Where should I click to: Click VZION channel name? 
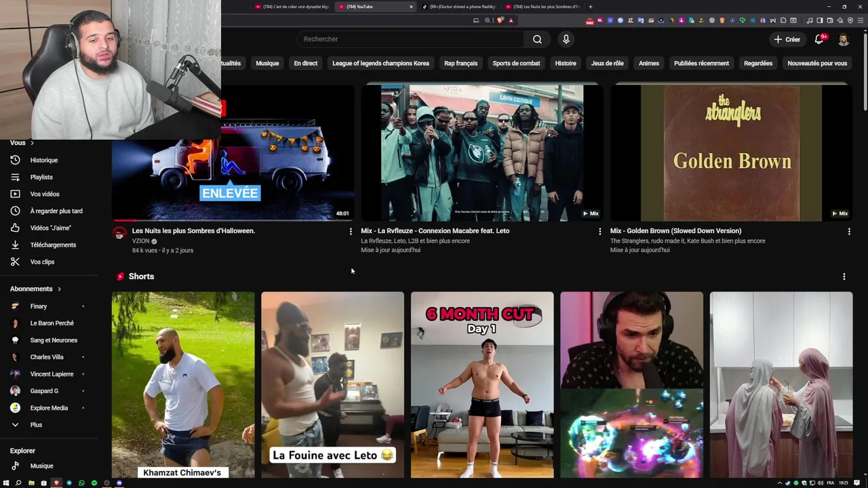click(x=140, y=241)
